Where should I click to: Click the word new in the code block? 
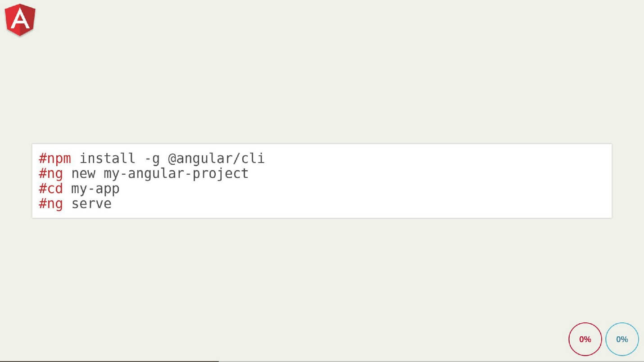(83, 173)
